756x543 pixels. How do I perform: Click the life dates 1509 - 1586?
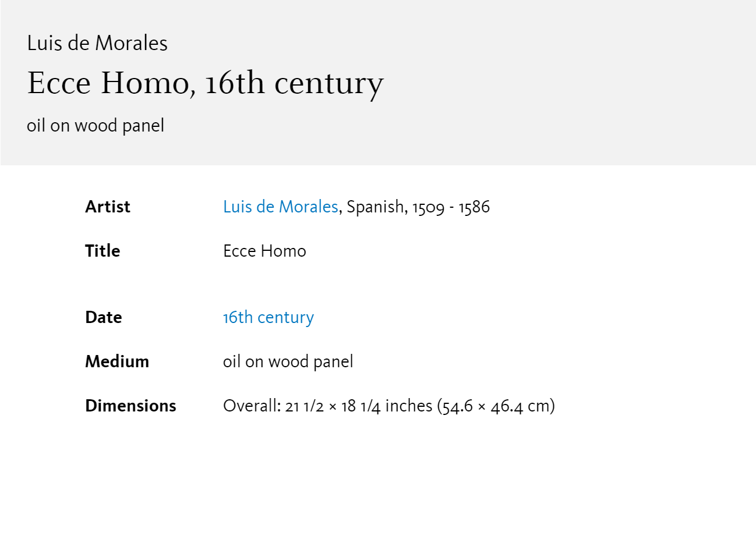(x=451, y=207)
